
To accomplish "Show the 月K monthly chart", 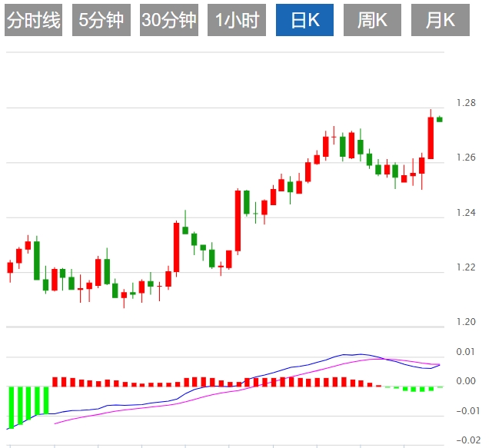I will (x=440, y=20).
